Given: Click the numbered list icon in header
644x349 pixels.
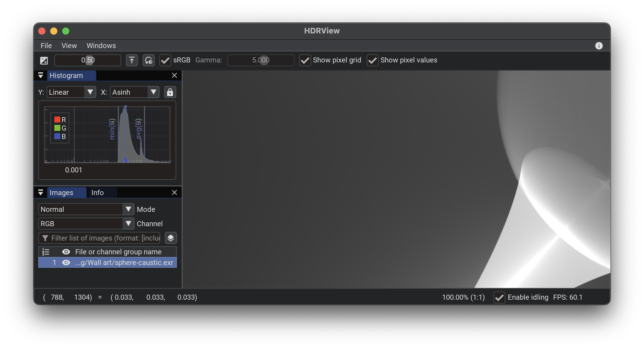Looking at the screenshot, I should click(x=46, y=252).
